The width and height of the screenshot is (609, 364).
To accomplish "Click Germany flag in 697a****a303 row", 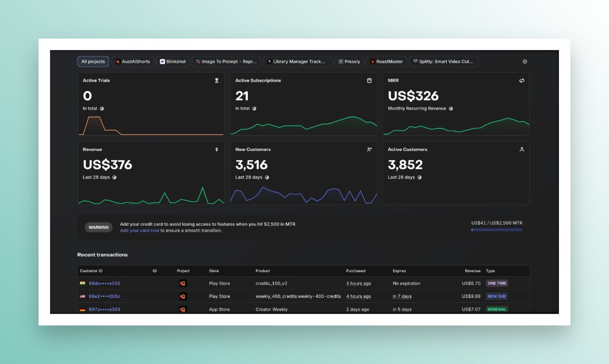I will [83, 309].
